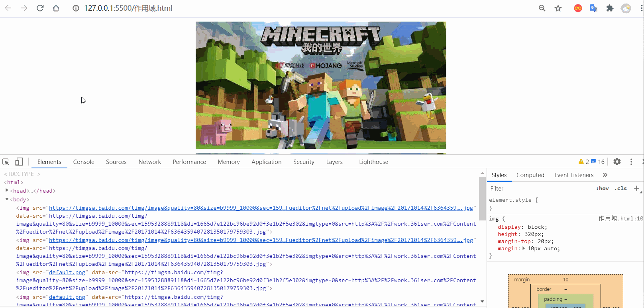This screenshot has height=308, width=644.
Task: Open the third img default.png link
Action: point(67,273)
